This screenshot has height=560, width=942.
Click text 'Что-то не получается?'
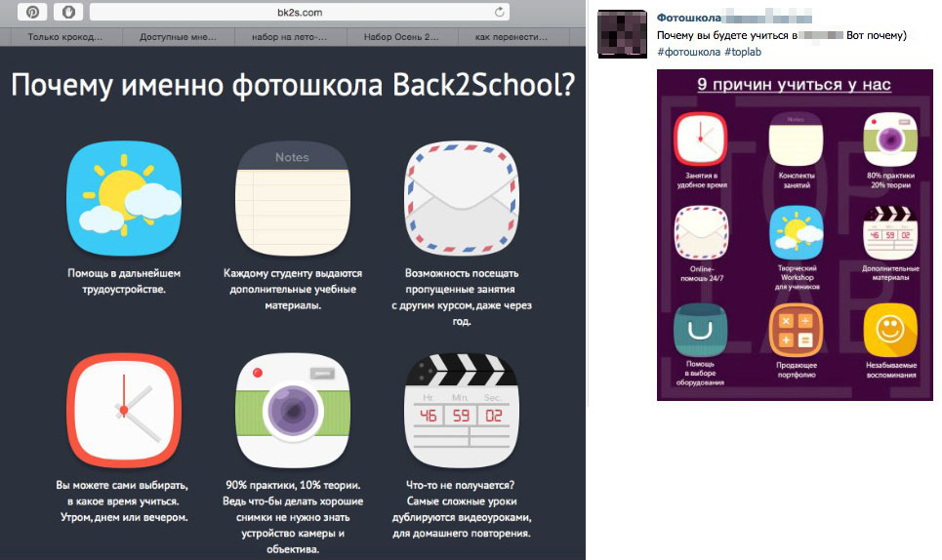460,485
